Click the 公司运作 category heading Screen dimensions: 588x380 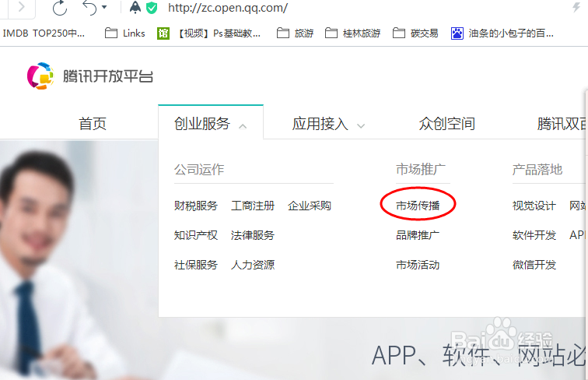(199, 170)
